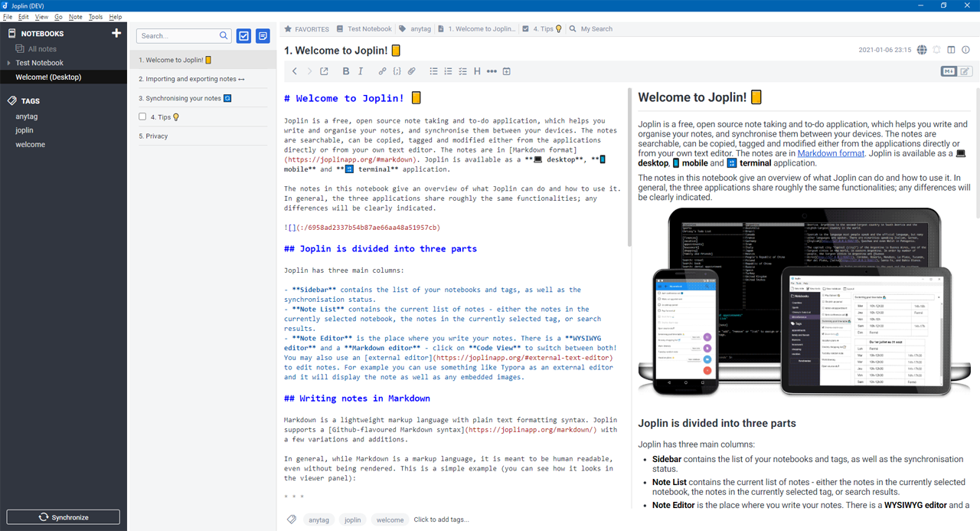Open note '3. Synchronising your notes'
This screenshot has width=980, height=531.
pyautogui.click(x=203, y=98)
